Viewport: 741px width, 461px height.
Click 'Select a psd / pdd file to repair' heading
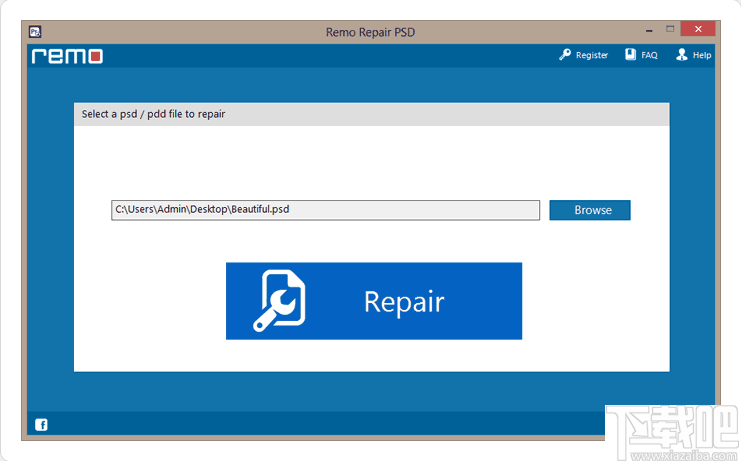pos(153,114)
